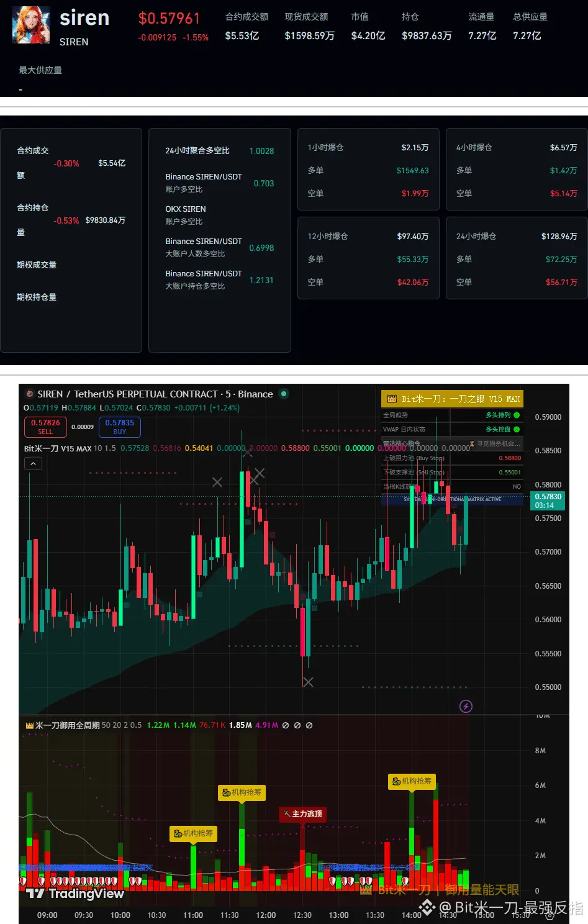The width and height of the screenshot is (588, 924).
Task: Click the crown icon in the Bit米一刀 panel header
Action: pos(391,399)
